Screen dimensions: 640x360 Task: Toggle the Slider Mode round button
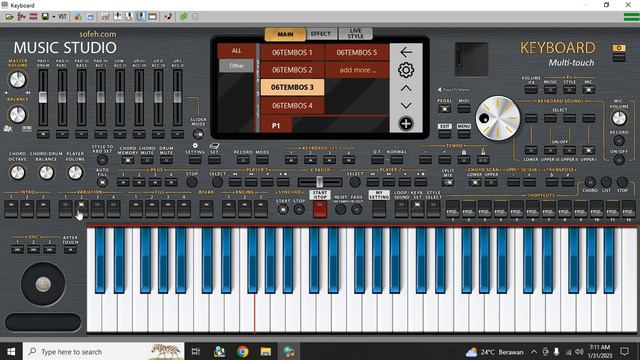pyautogui.click(x=198, y=134)
